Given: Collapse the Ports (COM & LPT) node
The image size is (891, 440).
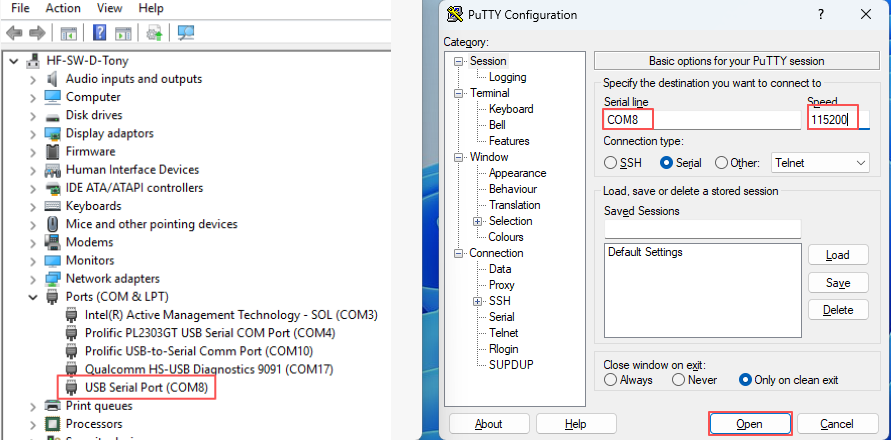Looking at the screenshot, I should 34,297.
